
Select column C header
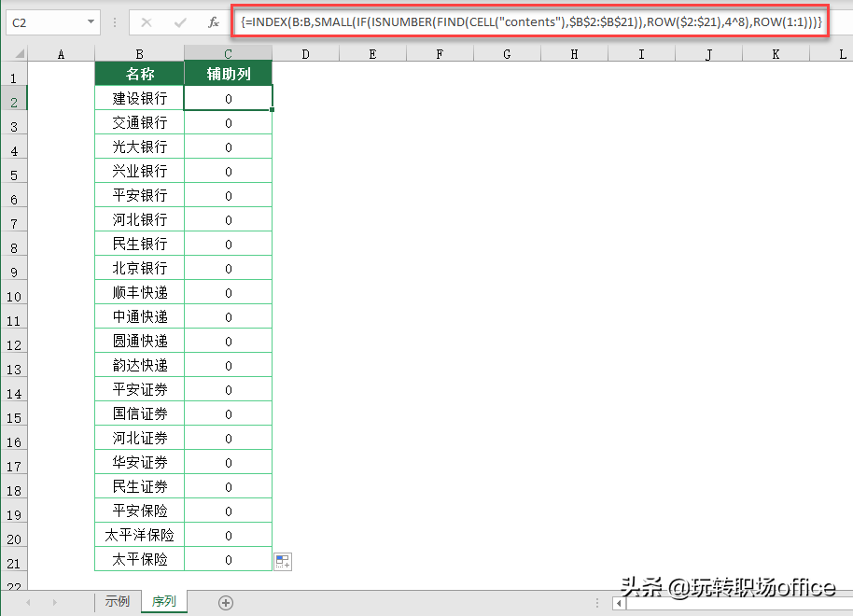pos(228,54)
